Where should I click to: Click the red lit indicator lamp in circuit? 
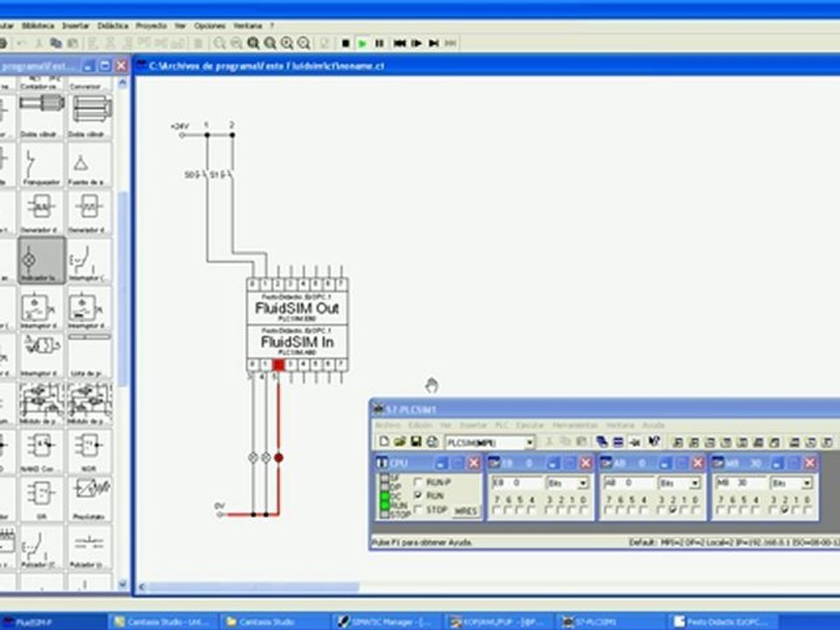click(278, 458)
